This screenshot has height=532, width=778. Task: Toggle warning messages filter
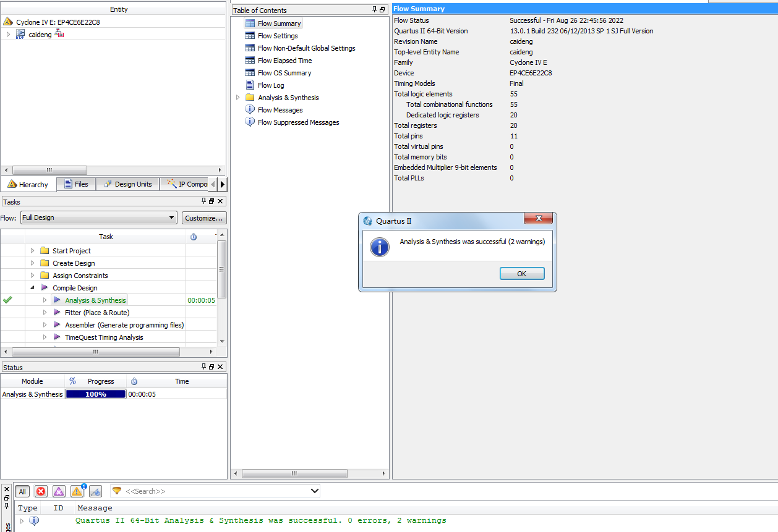pyautogui.click(x=77, y=491)
